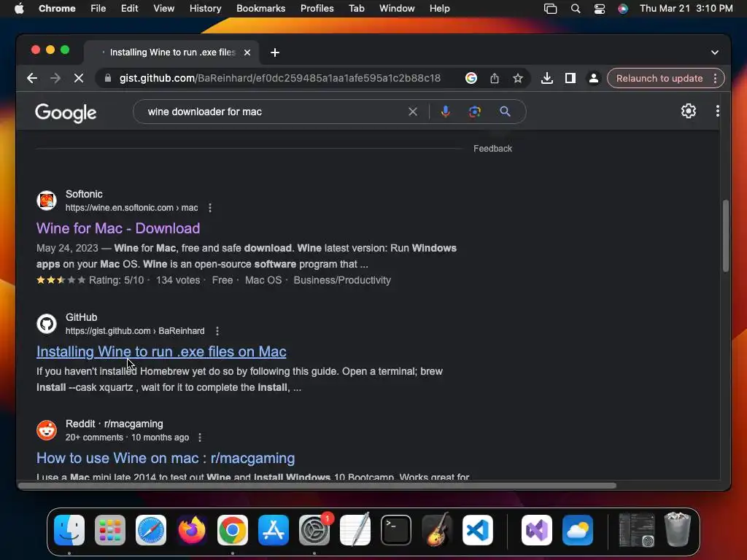Open Wine for Mac - Download link

point(118,228)
